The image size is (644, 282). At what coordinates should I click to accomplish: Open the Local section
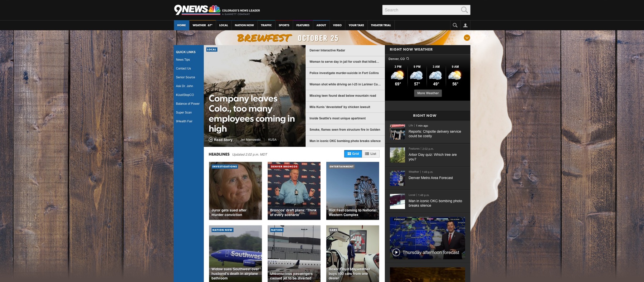coord(224,25)
